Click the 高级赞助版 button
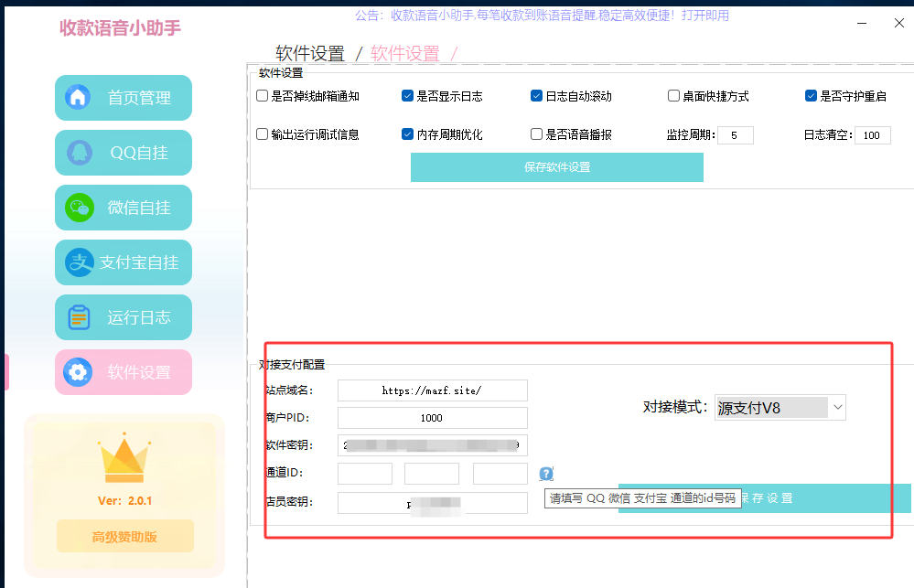This screenshot has width=914, height=588. coord(124,536)
